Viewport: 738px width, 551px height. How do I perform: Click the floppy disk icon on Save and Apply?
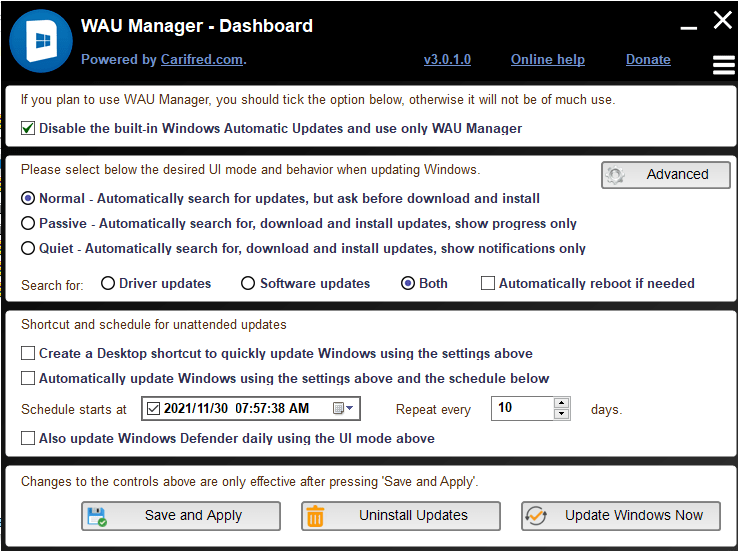(97, 516)
